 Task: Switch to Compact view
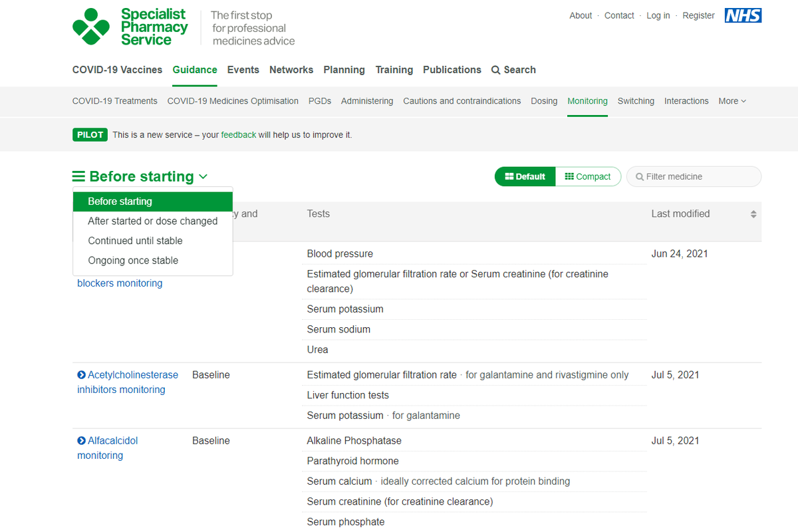(588, 176)
